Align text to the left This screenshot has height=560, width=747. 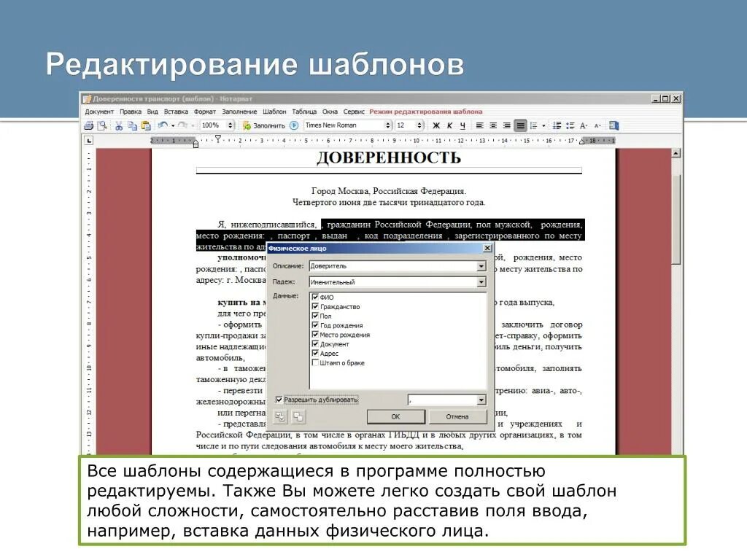point(480,125)
